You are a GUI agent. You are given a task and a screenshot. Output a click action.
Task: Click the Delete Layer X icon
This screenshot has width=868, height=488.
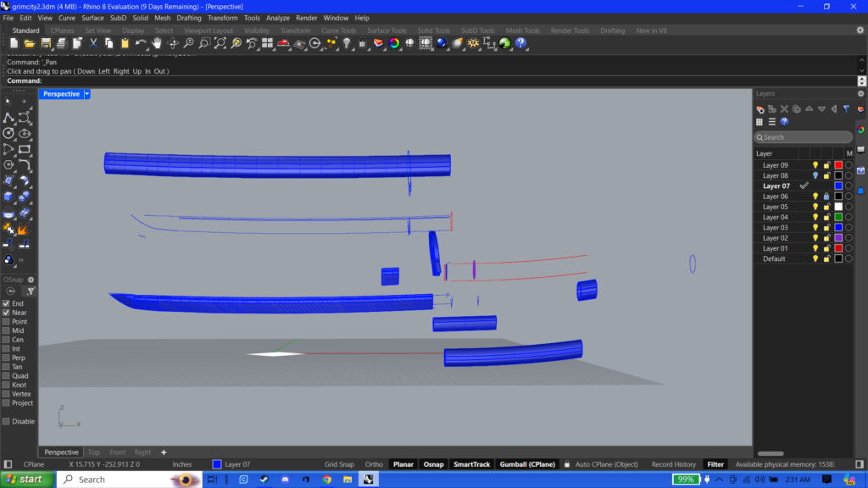[784, 109]
